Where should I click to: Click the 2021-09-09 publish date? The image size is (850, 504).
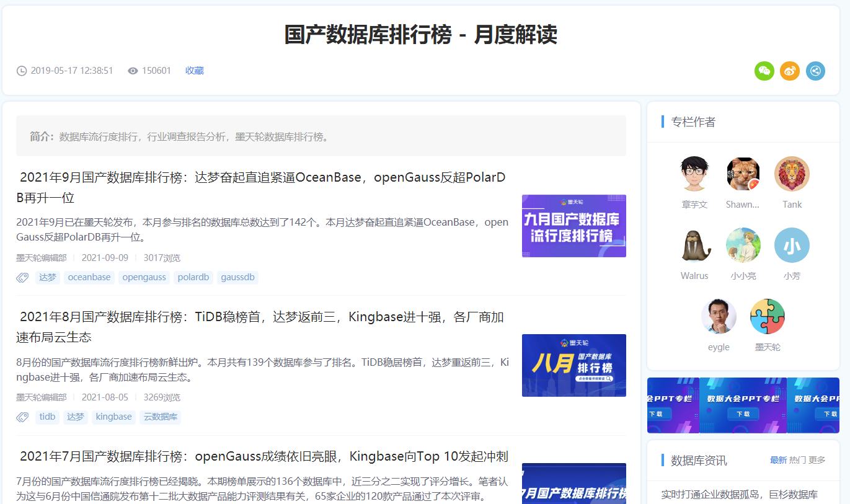coord(105,258)
